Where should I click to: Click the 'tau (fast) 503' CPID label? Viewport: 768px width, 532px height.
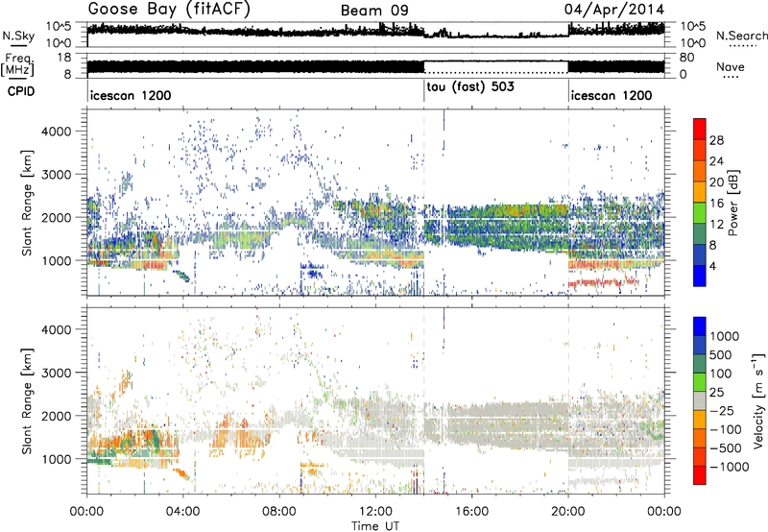tap(470, 87)
